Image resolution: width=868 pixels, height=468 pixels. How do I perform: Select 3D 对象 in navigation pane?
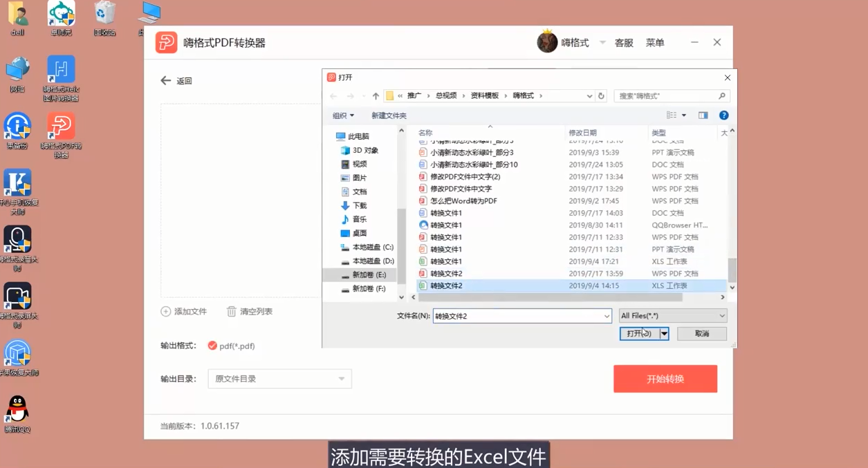point(359,150)
